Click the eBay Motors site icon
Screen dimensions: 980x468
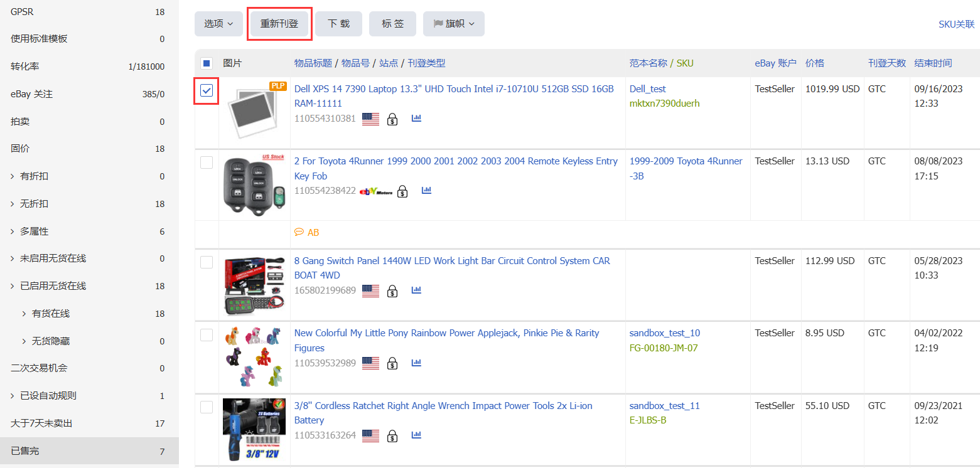(x=376, y=191)
